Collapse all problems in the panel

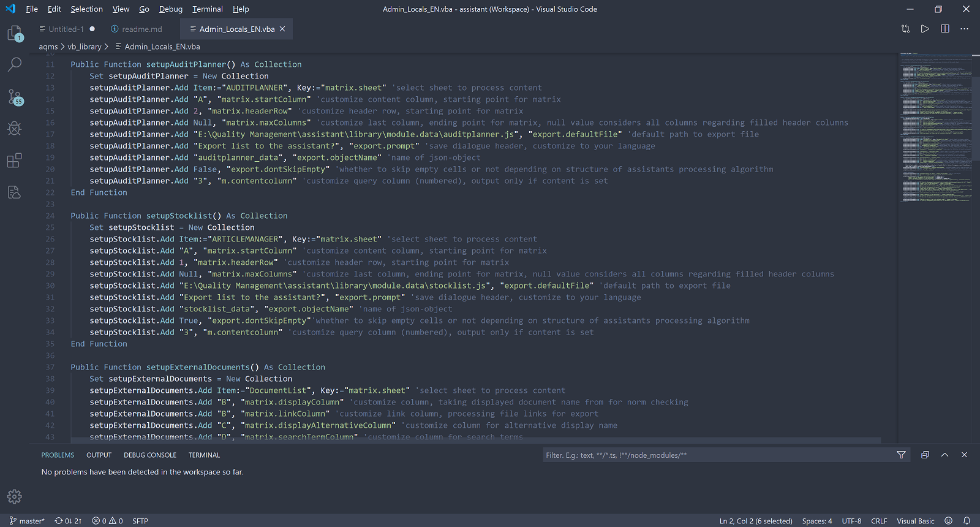tap(925, 455)
